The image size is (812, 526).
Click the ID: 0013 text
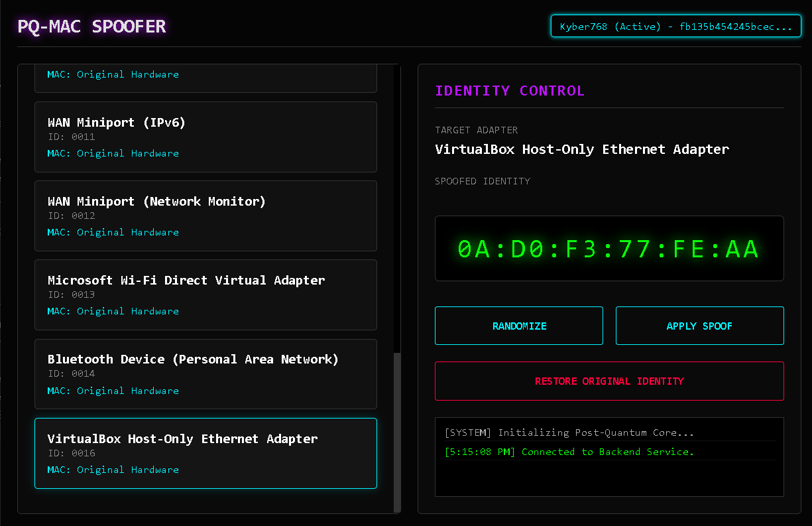click(x=71, y=295)
